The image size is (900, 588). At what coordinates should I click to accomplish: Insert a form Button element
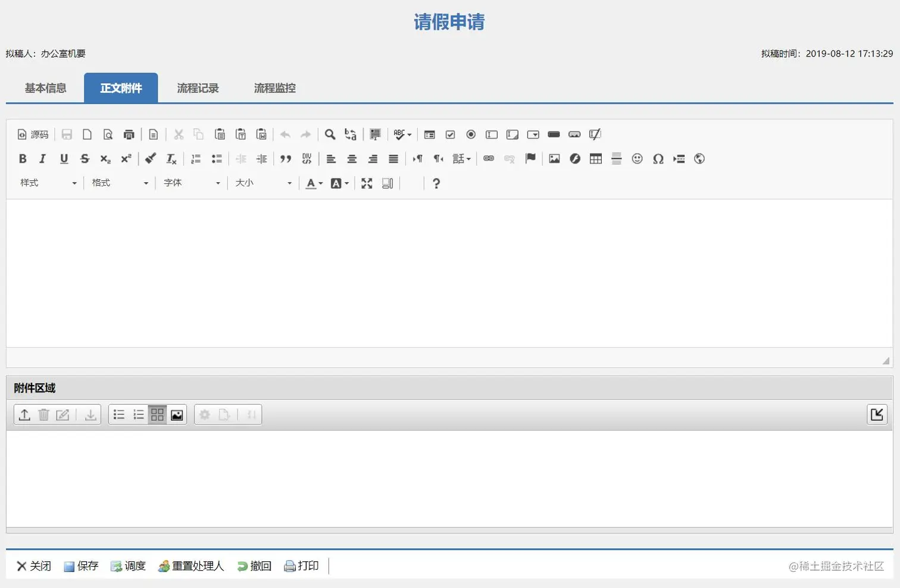pyautogui.click(x=554, y=135)
